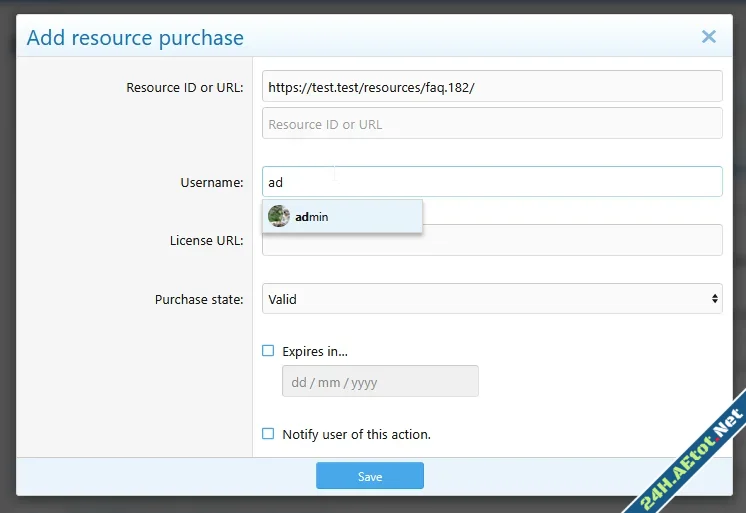Click the dd / mm / yyyy date field
The width and height of the screenshot is (746, 513).
click(380, 382)
